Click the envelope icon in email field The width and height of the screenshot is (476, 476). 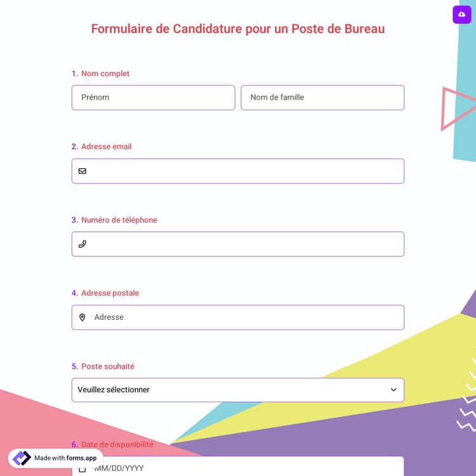tap(83, 171)
